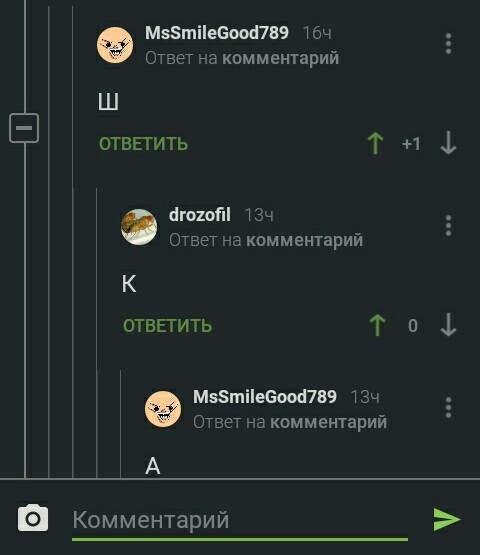Upvote MsSmileGood789's comment "Ш"
The height and width of the screenshot is (555, 480).
[x=376, y=144]
